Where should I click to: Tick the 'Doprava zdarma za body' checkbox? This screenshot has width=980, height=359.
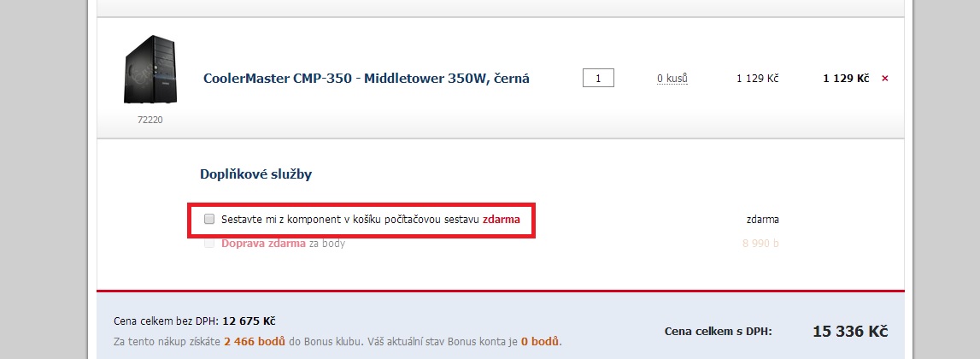tap(209, 243)
